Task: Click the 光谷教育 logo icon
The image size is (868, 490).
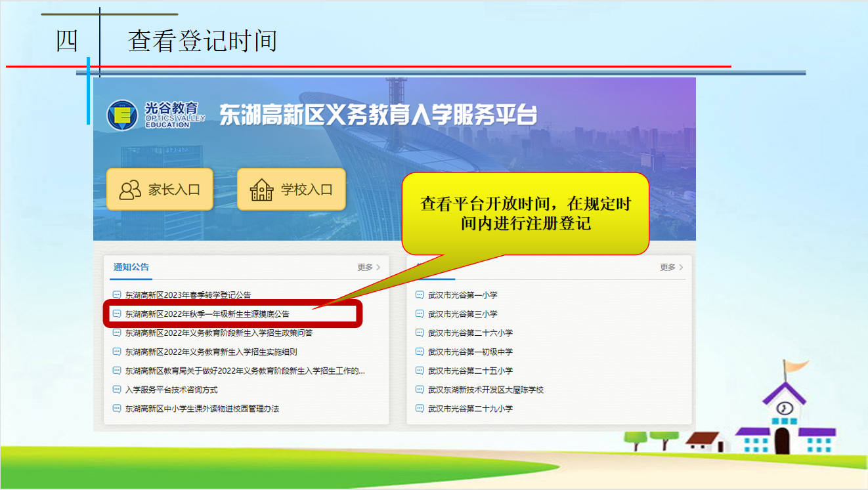Action: [x=123, y=115]
